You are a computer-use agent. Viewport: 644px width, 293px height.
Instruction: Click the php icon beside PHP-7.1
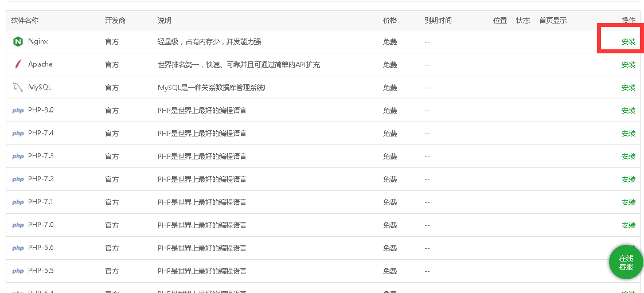click(x=18, y=202)
